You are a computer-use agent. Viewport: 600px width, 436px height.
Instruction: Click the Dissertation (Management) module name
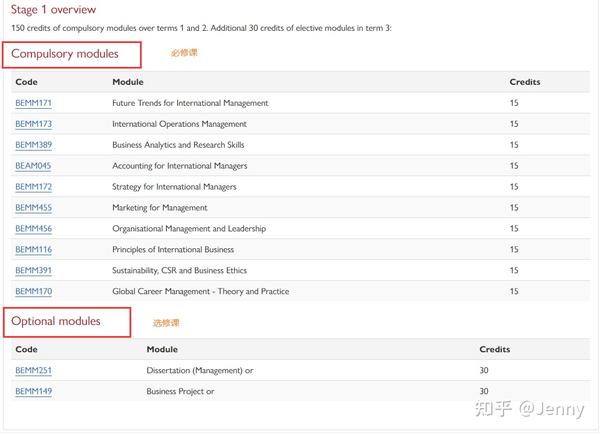click(195, 371)
